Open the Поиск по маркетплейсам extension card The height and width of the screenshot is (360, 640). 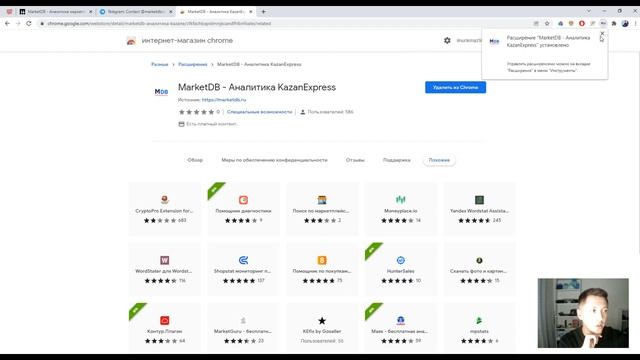click(322, 209)
